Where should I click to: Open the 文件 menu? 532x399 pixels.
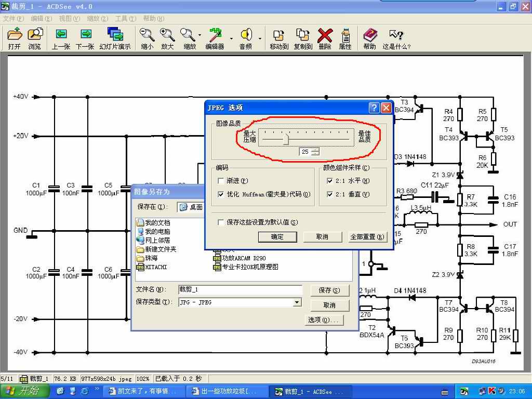[x=13, y=19]
